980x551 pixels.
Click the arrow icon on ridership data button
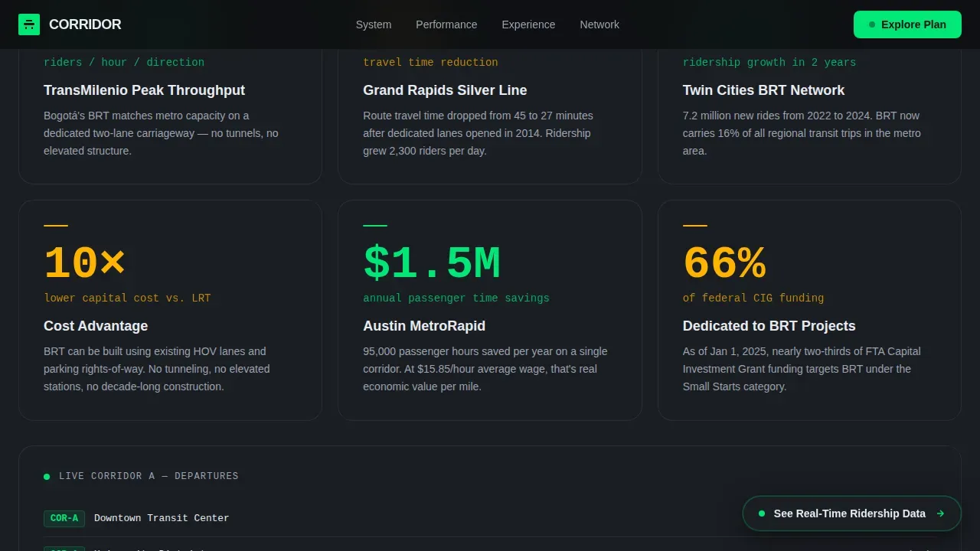click(x=940, y=514)
